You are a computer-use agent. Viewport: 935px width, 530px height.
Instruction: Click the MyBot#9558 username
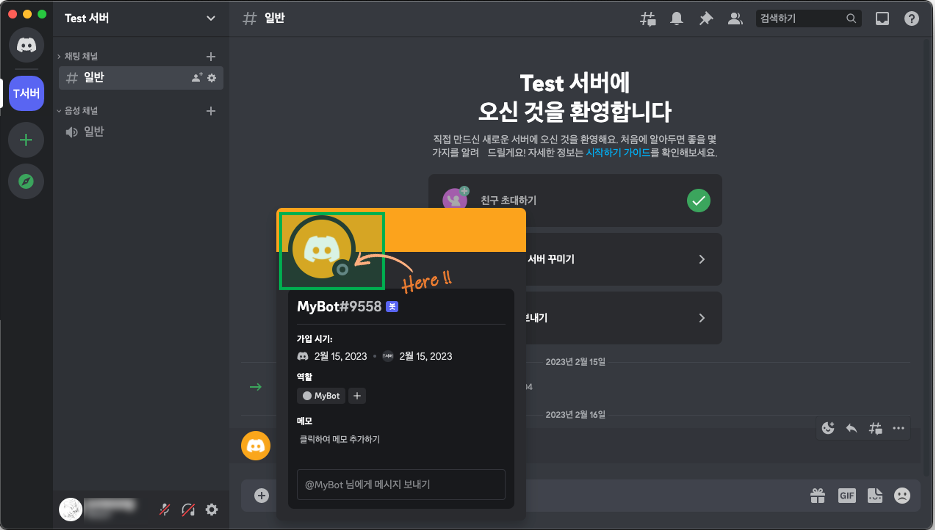pyautogui.click(x=339, y=306)
